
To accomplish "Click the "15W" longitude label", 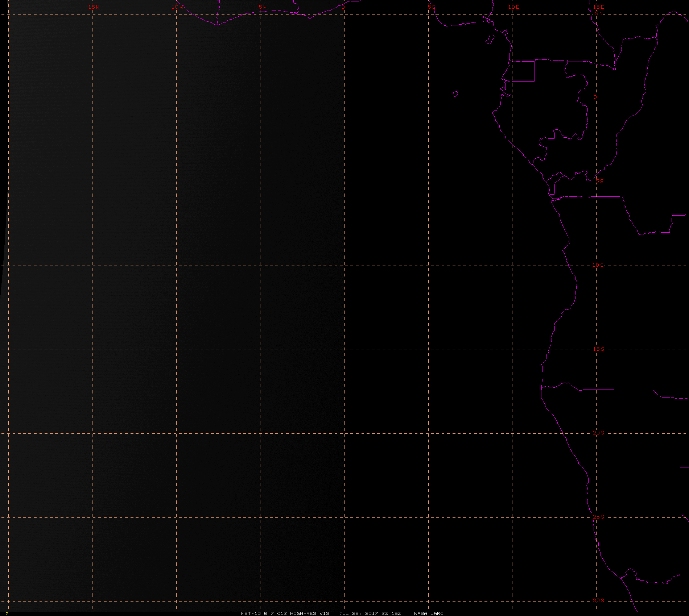I will pyautogui.click(x=94, y=7).
